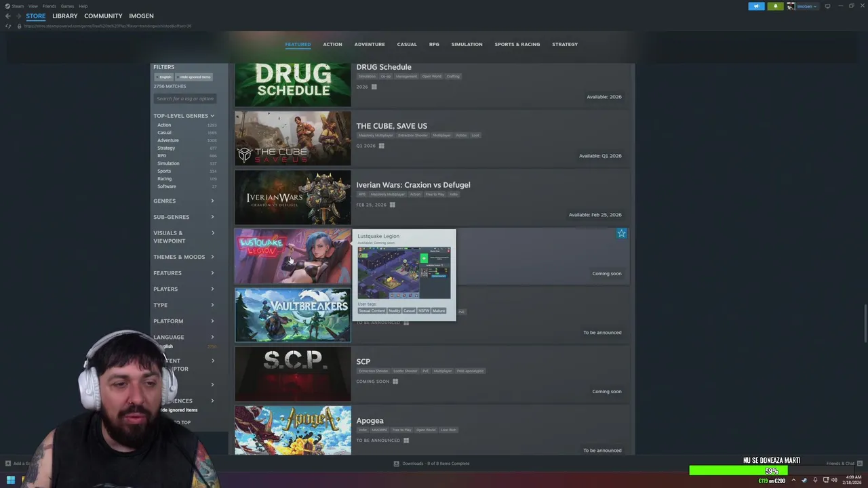Image resolution: width=868 pixels, height=488 pixels.
Task: Click the downloads icon in bottom bar
Action: (397, 464)
